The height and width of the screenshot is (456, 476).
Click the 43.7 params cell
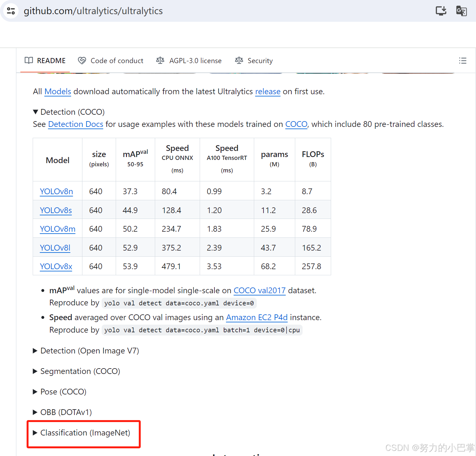tap(274, 248)
